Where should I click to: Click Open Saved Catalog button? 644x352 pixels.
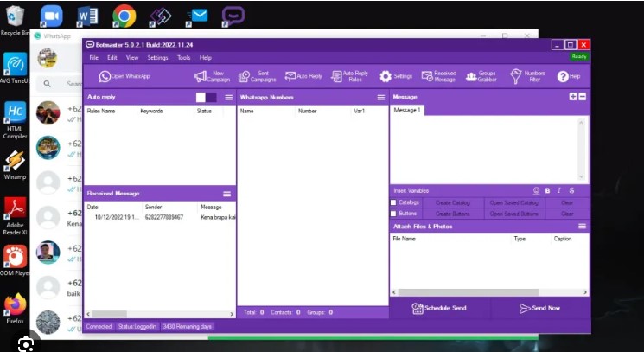[x=513, y=203]
